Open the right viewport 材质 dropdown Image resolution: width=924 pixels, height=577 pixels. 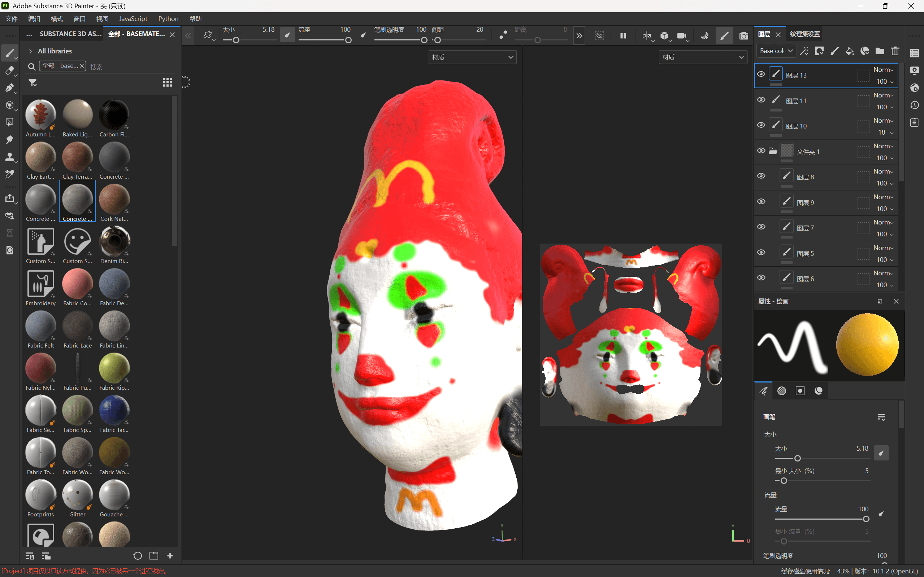coord(703,57)
